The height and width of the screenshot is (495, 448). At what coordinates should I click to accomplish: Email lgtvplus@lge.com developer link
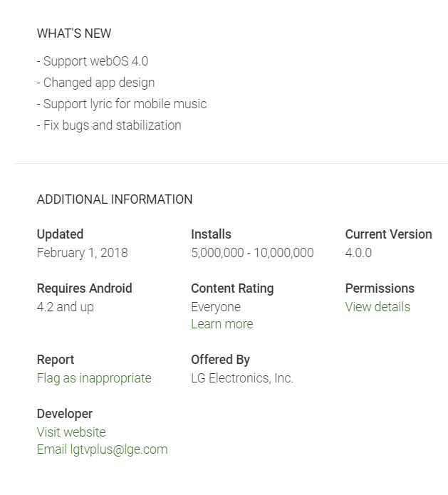(103, 449)
